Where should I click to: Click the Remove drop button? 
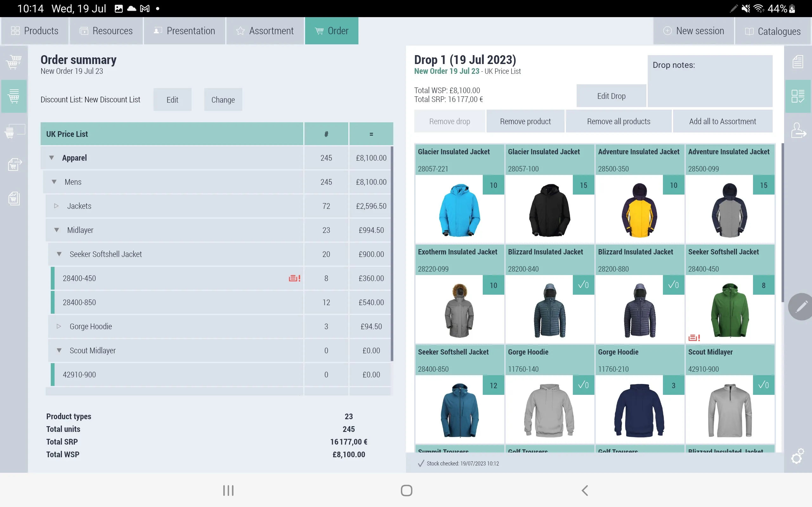pos(450,121)
